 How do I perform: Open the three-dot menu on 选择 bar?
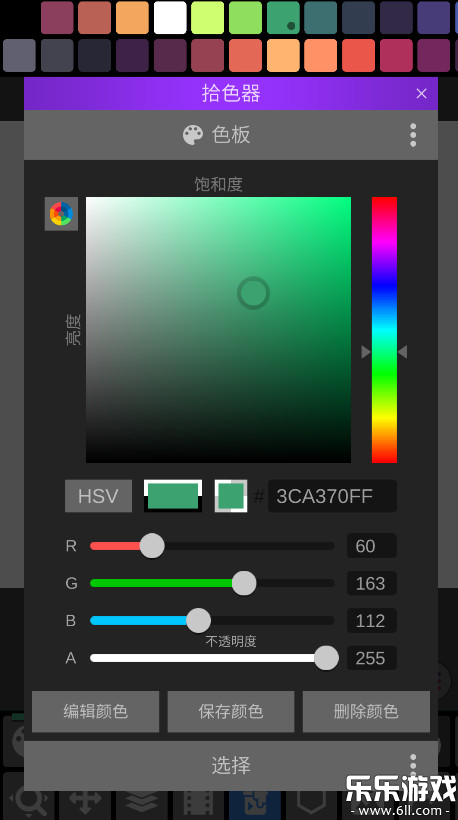pyautogui.click(x=413, y=765)
